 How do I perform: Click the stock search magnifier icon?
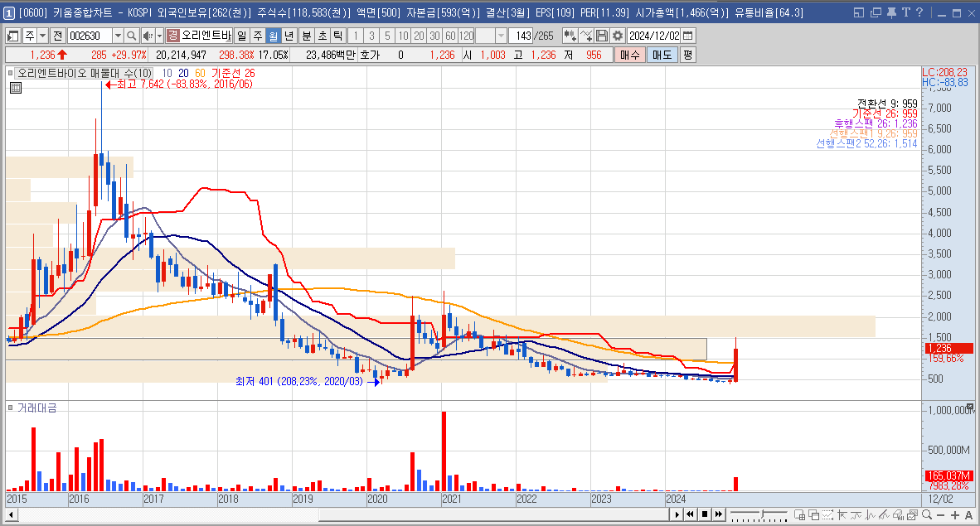point(131,36)
